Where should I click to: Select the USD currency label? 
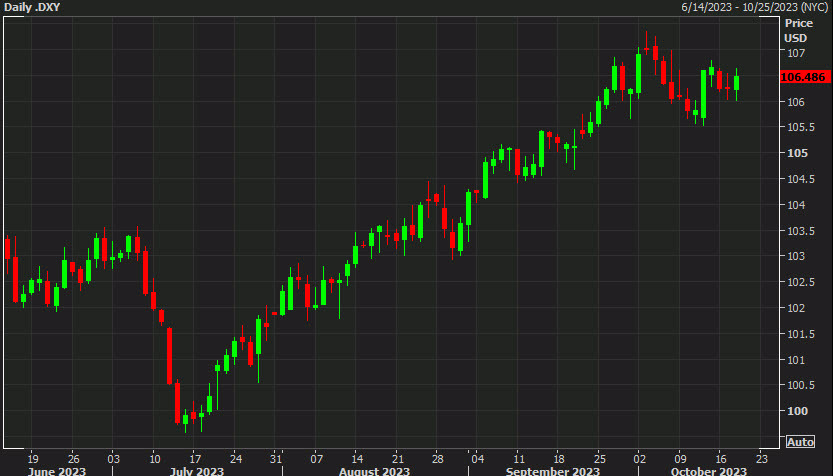(x=796, y=38)
